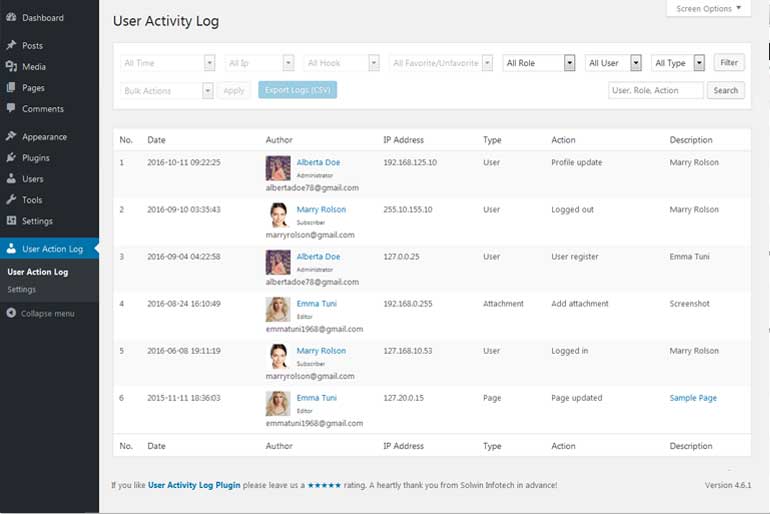Open the All Ip dropdown
770x514 pixels.
point(259,63)
